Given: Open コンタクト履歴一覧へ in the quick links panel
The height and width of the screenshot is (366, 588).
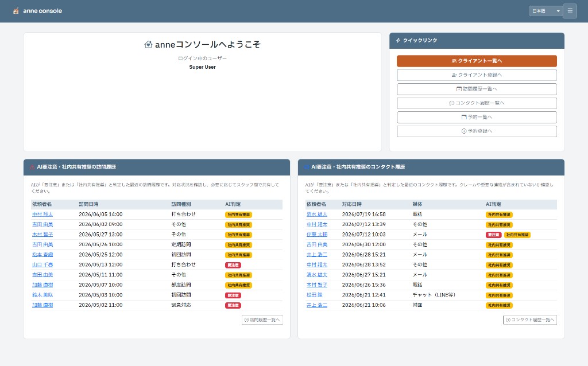Looking at the screenshot, I should coord(477,103).
